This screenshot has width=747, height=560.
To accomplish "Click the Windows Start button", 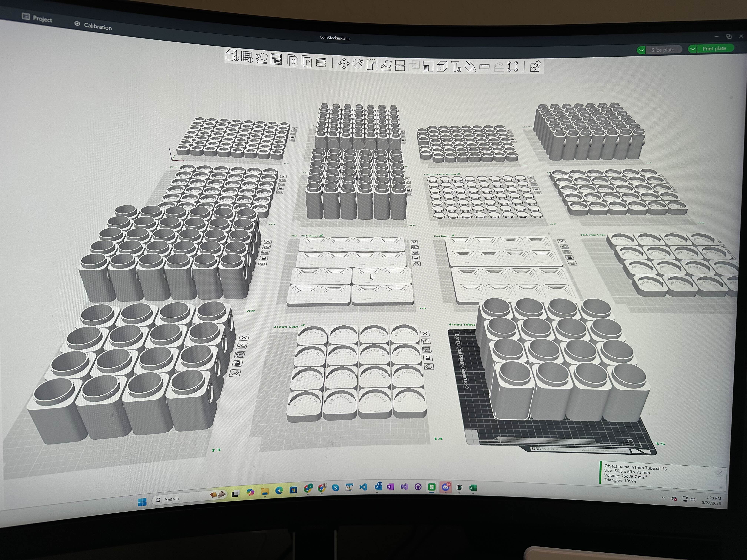I will pos(142,502).
